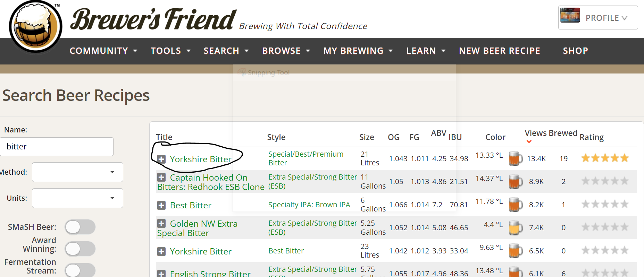Click ESB style link of Captain Hooked row
644x277 pixels.
(x=312, y=182)
